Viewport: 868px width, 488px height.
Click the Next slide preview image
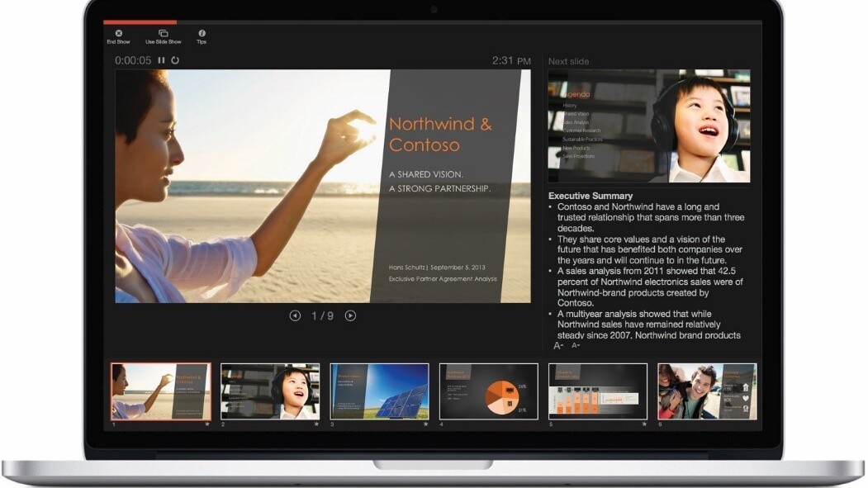pyautogui.click(x=649, y=124)
